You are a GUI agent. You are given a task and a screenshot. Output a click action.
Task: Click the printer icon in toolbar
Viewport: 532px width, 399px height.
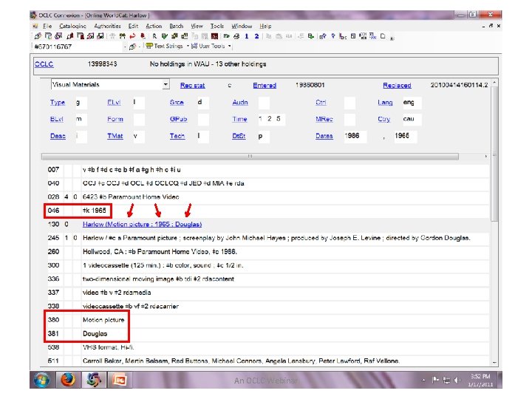point(236,36)
